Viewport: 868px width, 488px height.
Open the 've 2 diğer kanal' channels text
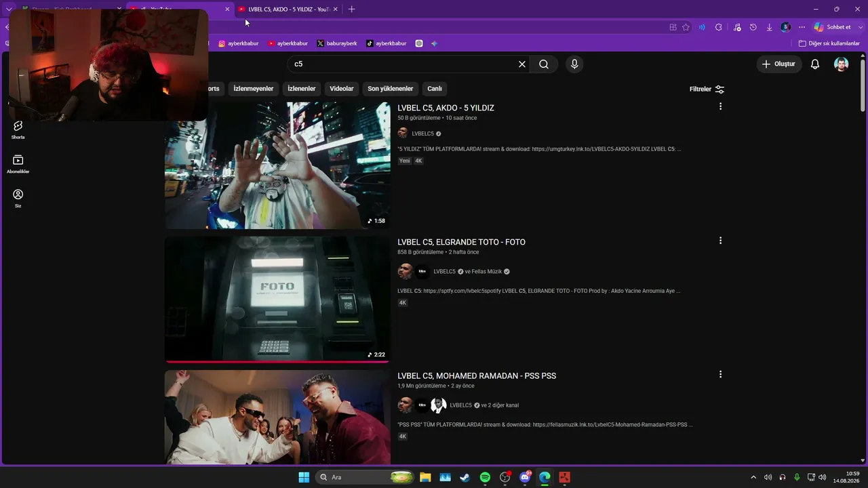point(500,405)
